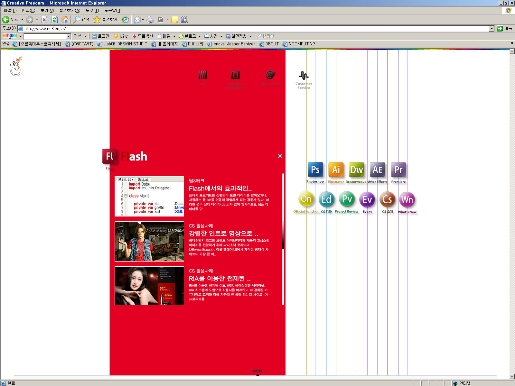Screen dimensions: 515x386
Task: Select the round Wn icon
Action: 407,200
